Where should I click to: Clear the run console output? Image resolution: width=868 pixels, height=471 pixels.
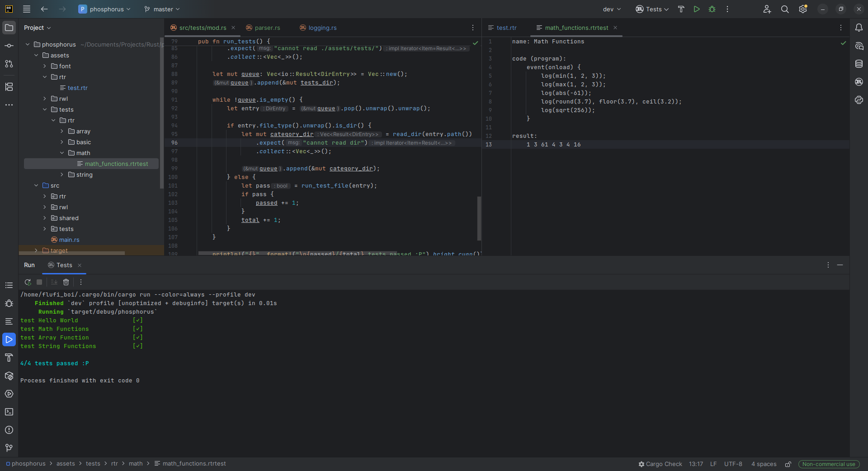[66, 282]
